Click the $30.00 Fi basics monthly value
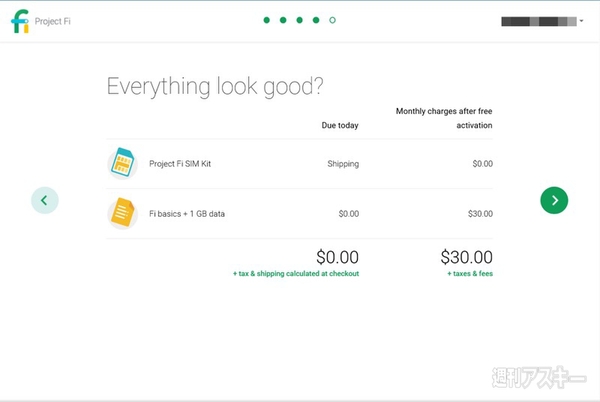600x402 pixels. [x=480, y=214]
